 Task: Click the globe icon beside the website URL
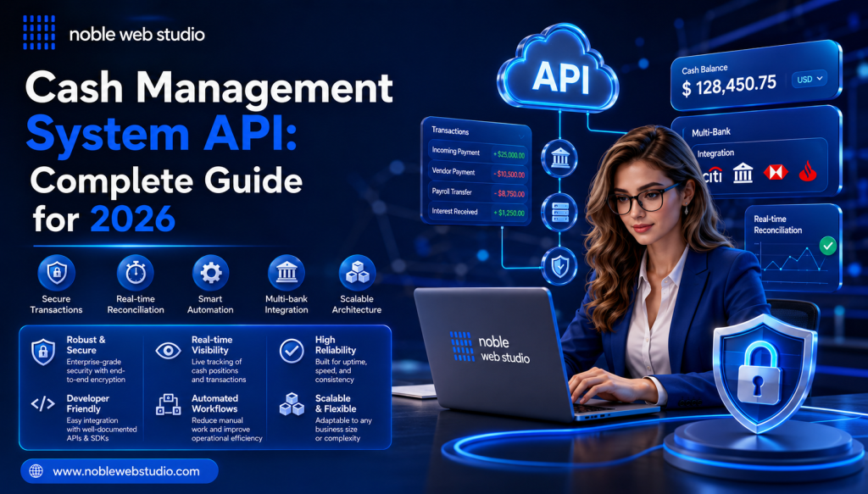(36, 471)
